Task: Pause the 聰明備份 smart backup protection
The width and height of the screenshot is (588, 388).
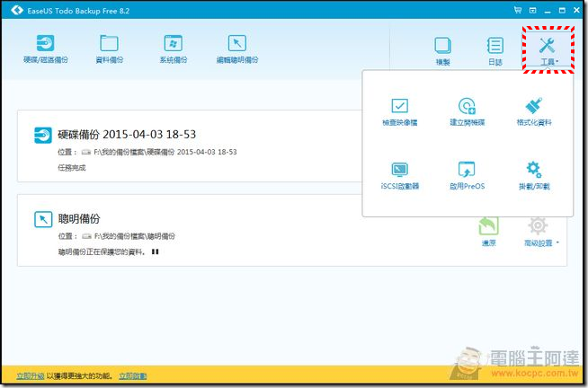Action: tap(155, 252)
